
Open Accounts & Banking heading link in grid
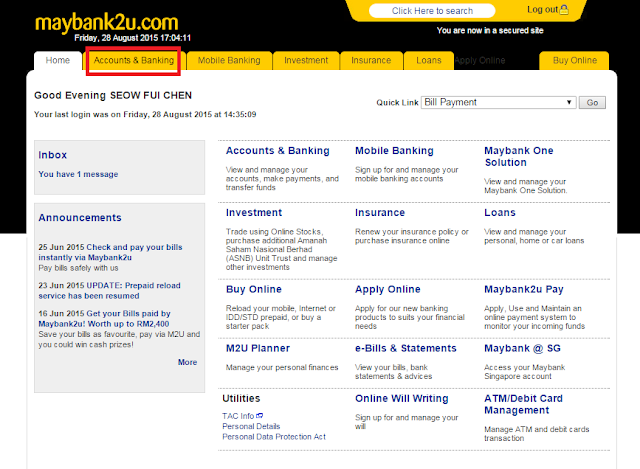278,151
